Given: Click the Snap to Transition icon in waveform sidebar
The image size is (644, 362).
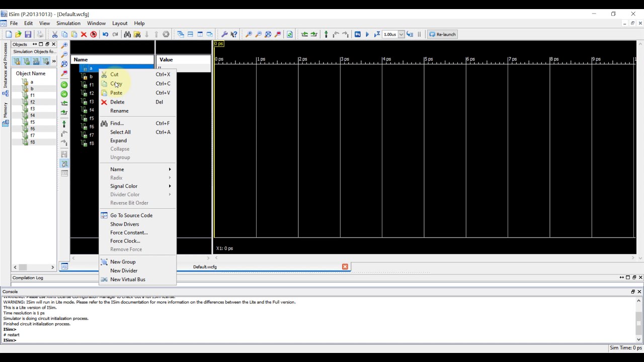Looking at the screenshot, I should pyautogui.click(x=64, y=164).
